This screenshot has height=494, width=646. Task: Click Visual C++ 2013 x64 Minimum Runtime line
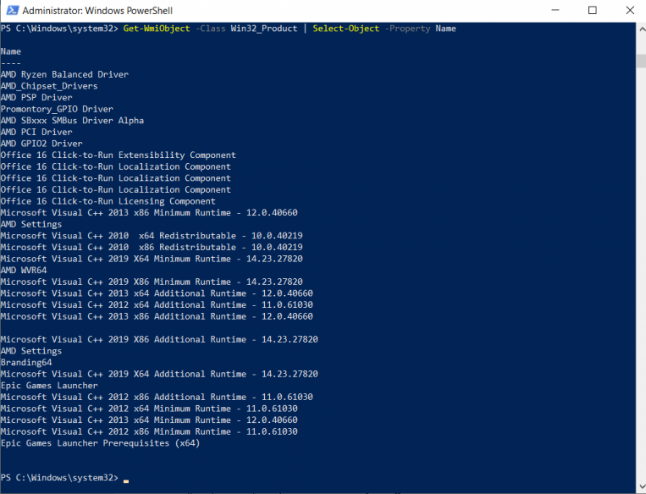click(149, 420)
